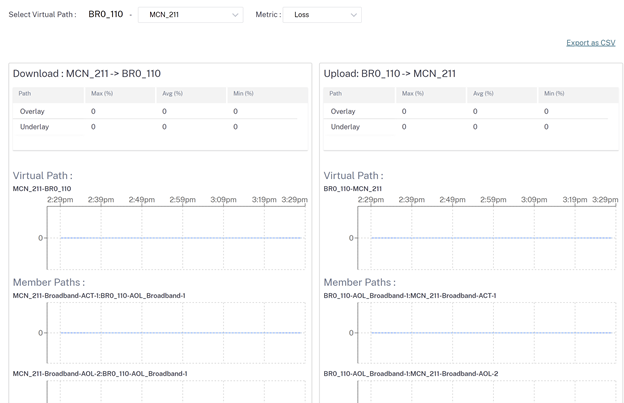Click the 2:39pm marker on Upload virtual path chart
The width and height of the screenshot is (624, 403).
(412, 200)
